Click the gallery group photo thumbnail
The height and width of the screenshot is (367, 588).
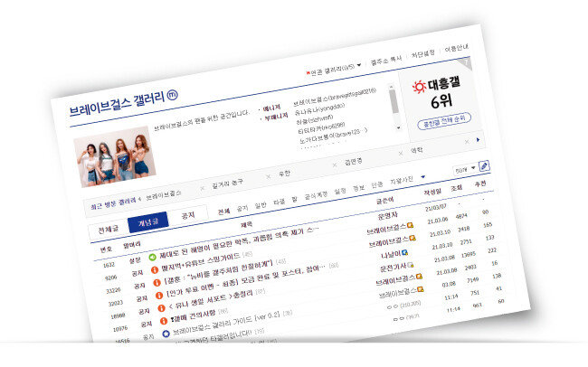(x=115, y=156)
